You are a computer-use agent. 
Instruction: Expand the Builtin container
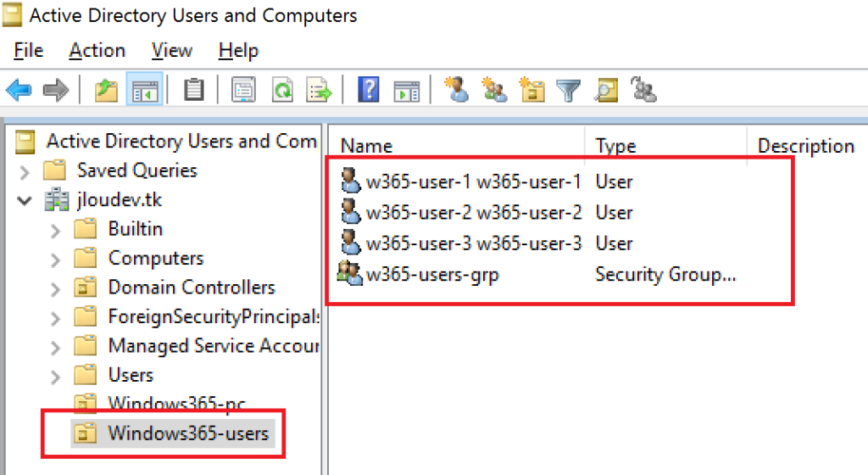[x=55, y=231]
